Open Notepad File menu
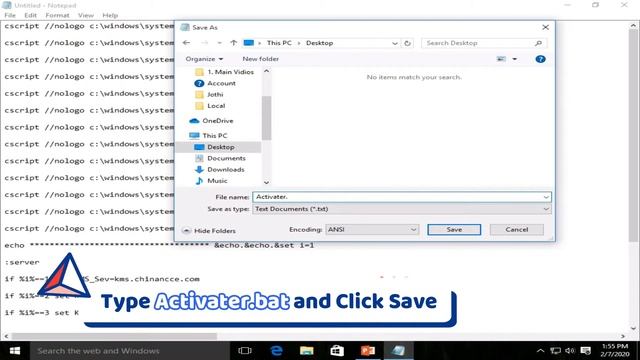Viewport: 640px width, 360px height. (x=10, y=15)
